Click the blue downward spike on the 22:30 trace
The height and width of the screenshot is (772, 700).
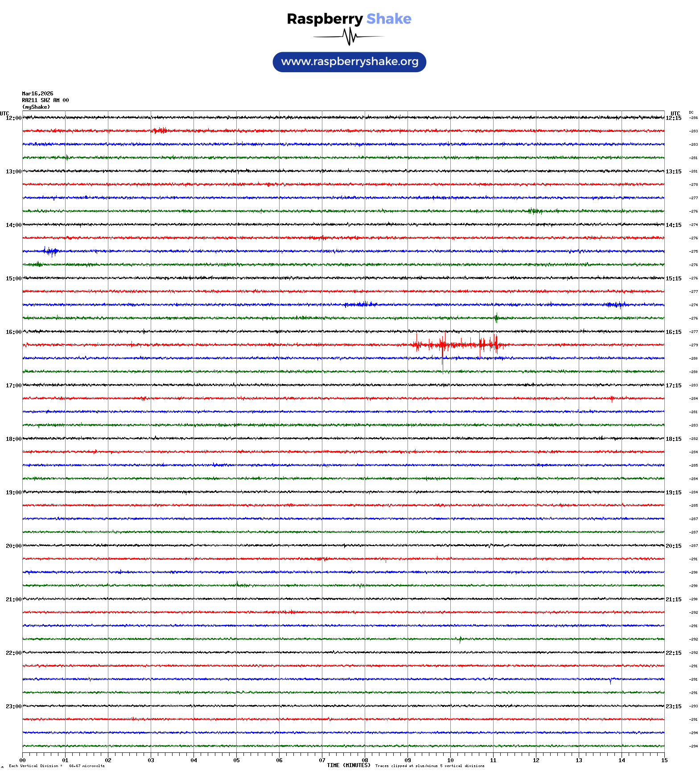pyautogui.click(x=610, y=681)
